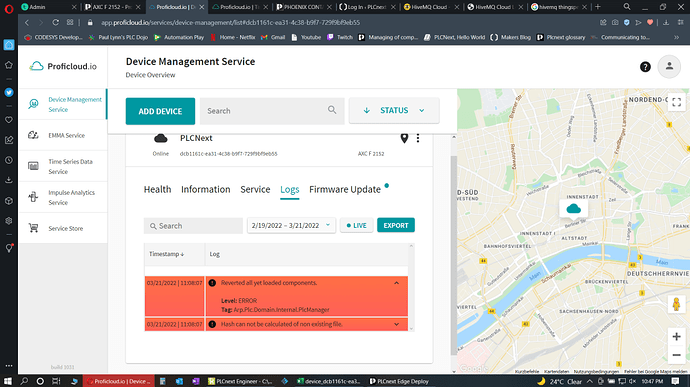Open Opera sidebar heart icon
This screenshot has width=690, height=387.
coord(9,120)
